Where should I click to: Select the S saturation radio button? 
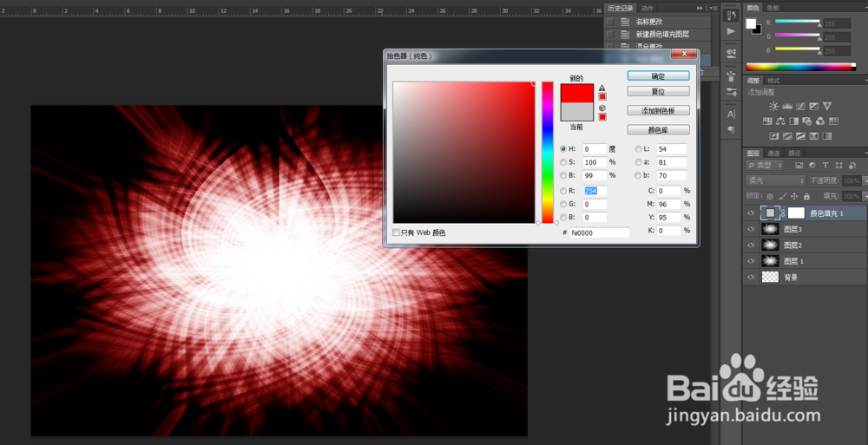tap(563, 162)
